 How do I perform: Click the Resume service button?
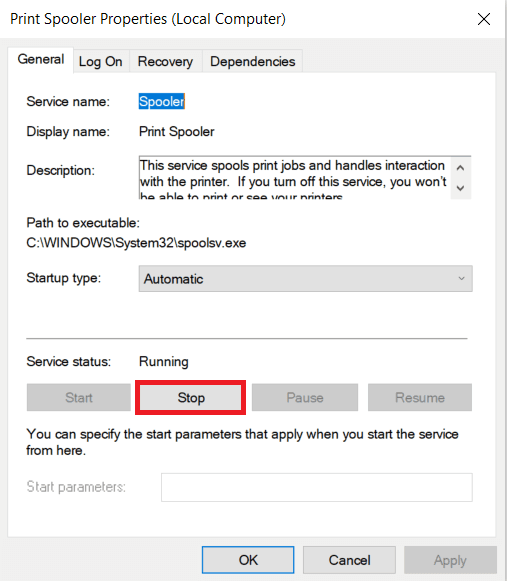point(420,398)
